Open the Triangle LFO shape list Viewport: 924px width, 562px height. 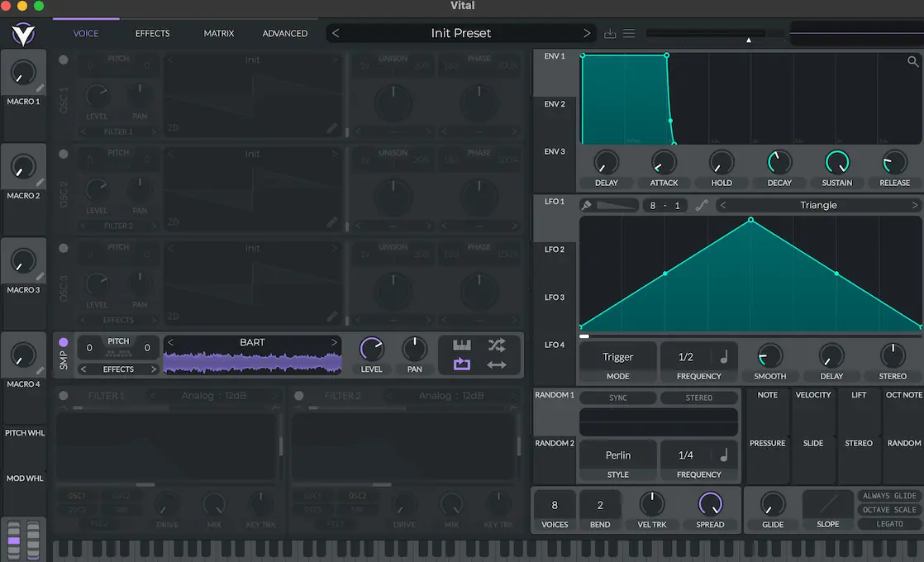click(x=818, y=205)
